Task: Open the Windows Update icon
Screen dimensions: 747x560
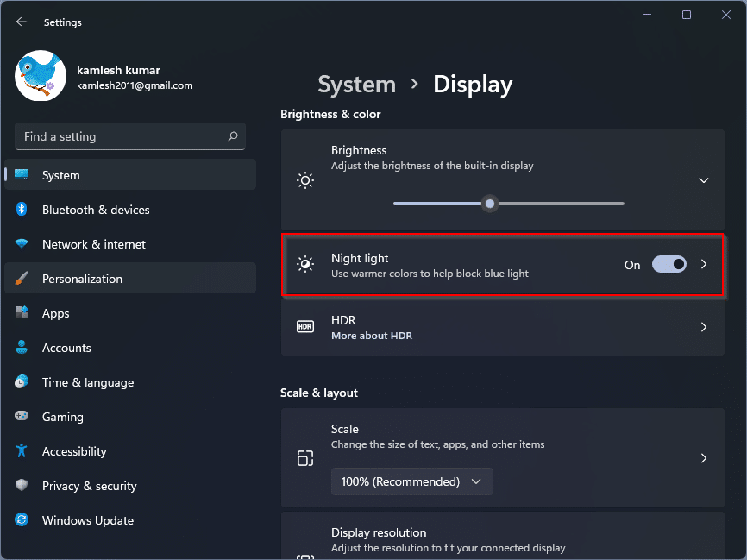Action: (x=22, y=520)
